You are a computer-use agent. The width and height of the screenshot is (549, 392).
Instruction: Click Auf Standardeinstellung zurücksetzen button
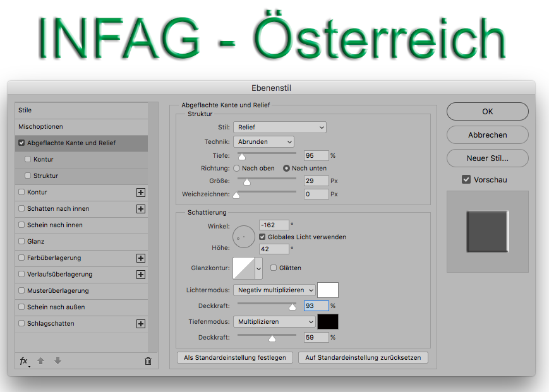click(363, 358)
